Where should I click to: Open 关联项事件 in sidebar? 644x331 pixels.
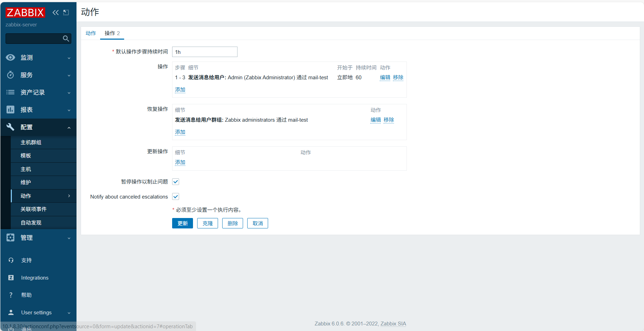pos(43,209)
